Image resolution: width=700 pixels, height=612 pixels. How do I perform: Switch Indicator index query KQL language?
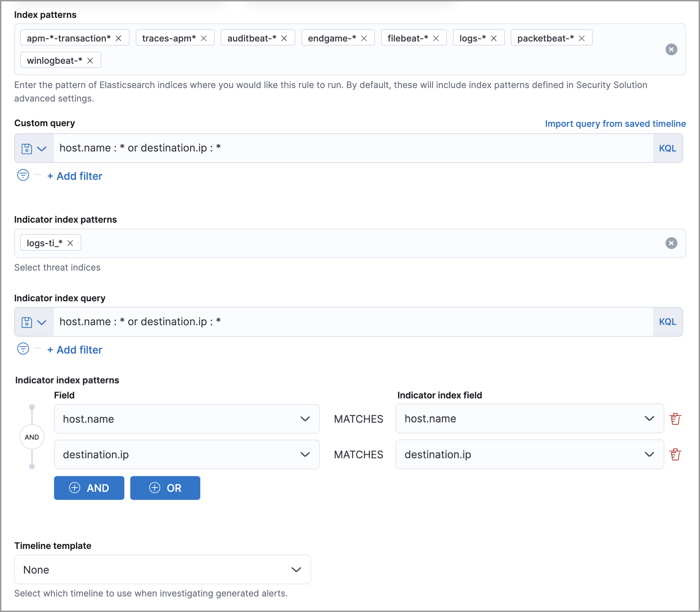point(667,322)
